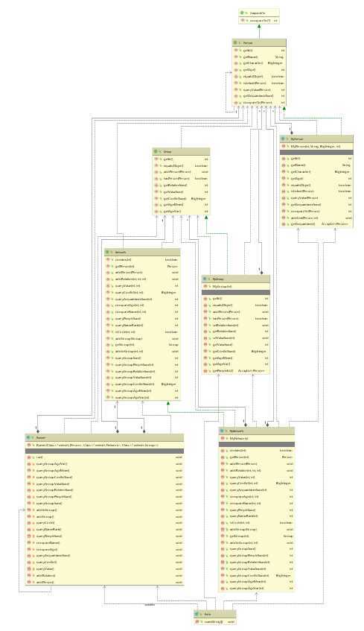Select getAcquaintance() in MyPerson box
This screenshot has height=631, width=364.
click(x=316, y=223)
